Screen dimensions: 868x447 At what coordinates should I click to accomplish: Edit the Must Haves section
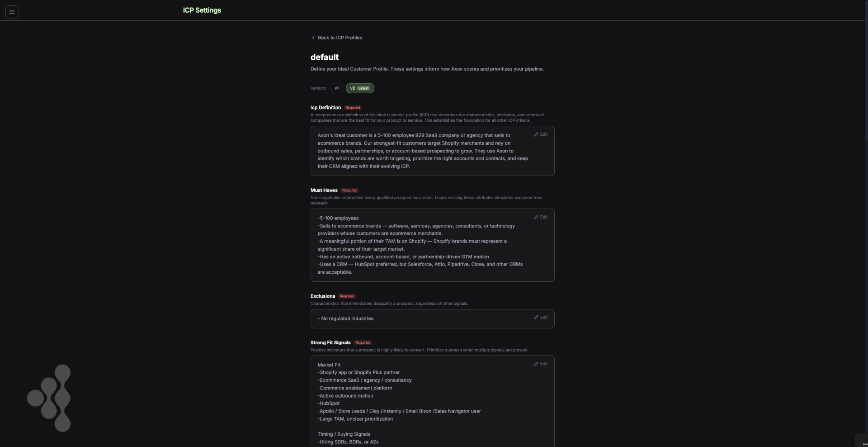pyautogui.click(x=541, y=217)
